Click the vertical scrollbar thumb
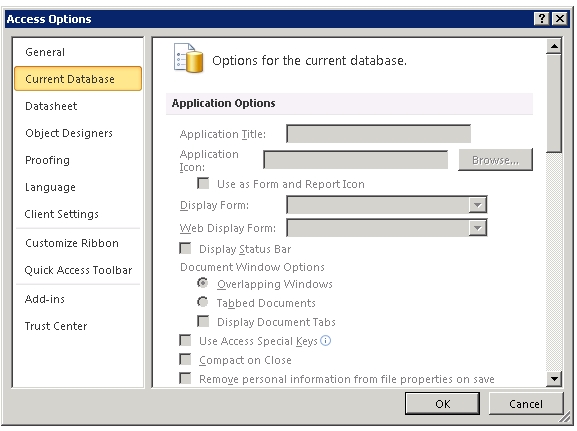 tap(554, 103)
